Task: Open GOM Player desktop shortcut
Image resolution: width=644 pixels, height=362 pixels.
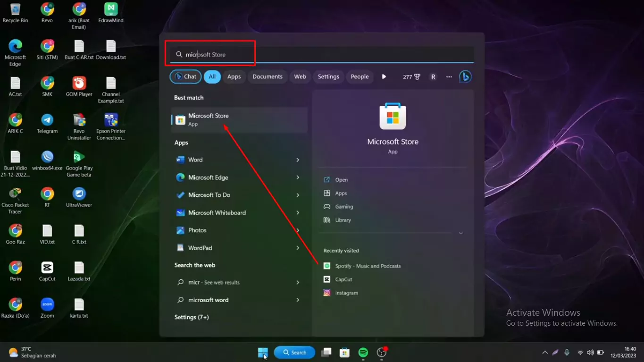Action: click(79, 86)
